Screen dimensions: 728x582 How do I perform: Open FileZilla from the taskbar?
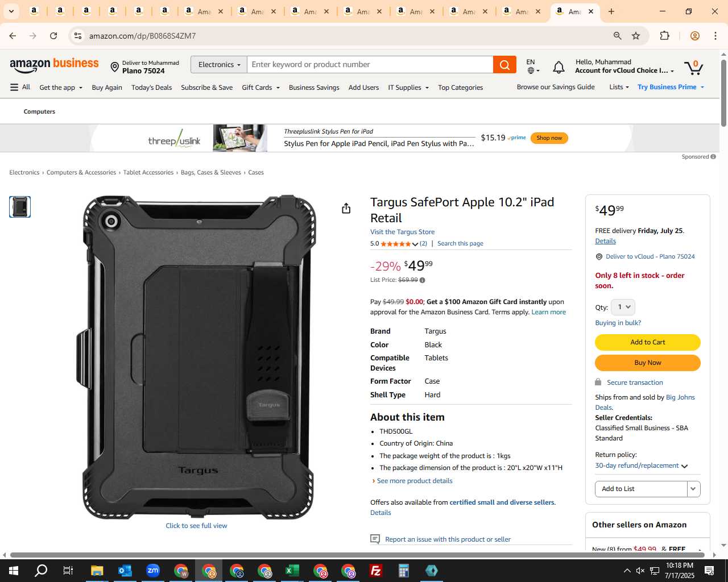pos(375,571)
